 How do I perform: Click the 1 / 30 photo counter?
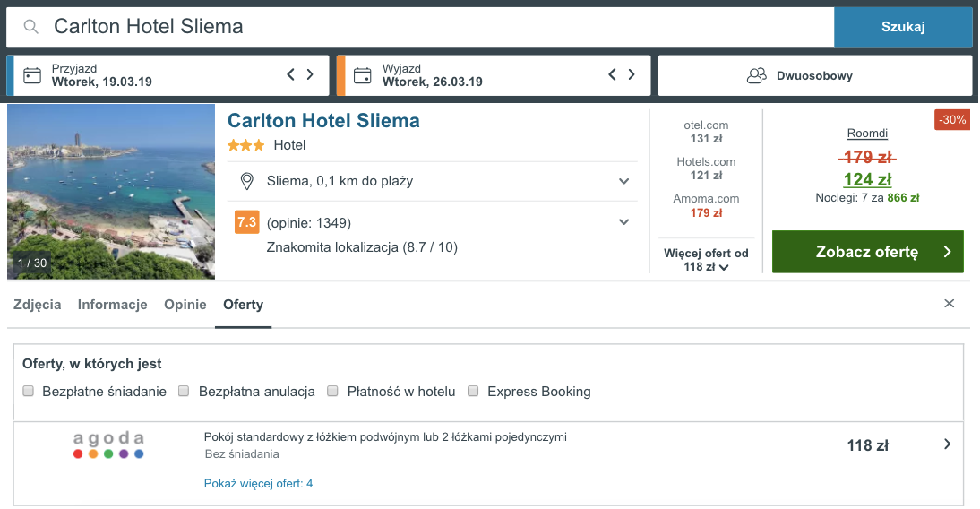32,263
